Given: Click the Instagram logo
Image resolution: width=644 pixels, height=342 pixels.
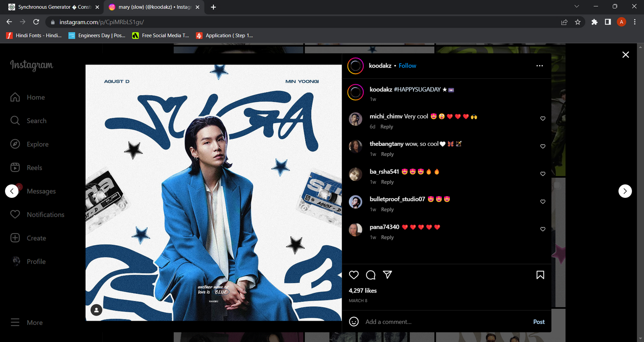Looking at the screenshot, I should pos(31,65).
